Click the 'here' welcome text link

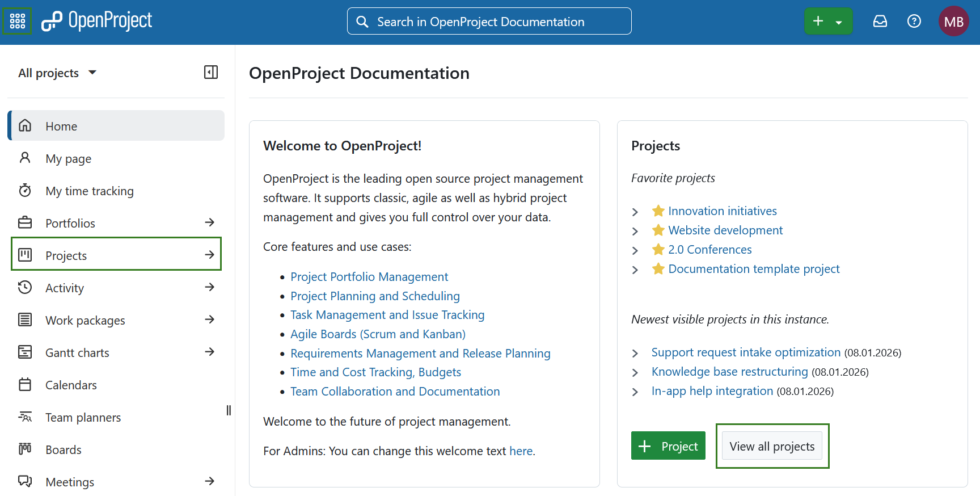[x=521, y=451]
